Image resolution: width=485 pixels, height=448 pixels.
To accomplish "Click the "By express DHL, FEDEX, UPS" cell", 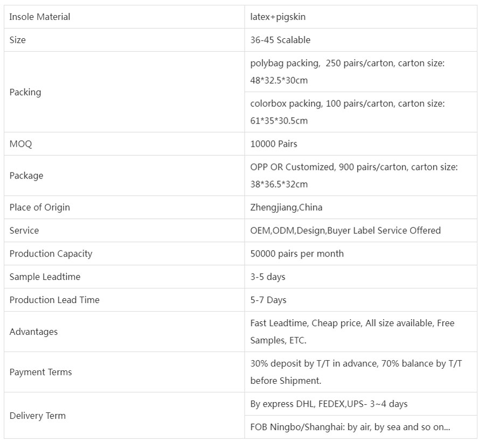I will pyautogui.click(x=329, y=404).
